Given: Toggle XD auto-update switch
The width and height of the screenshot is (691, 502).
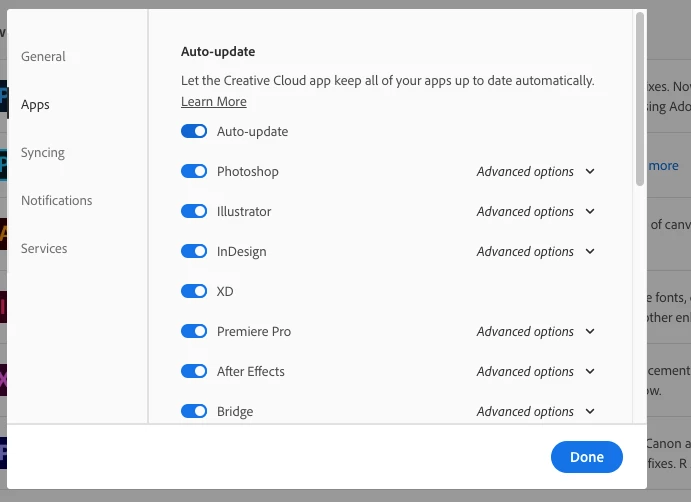Looking at the screenshot, I should 194,291.
